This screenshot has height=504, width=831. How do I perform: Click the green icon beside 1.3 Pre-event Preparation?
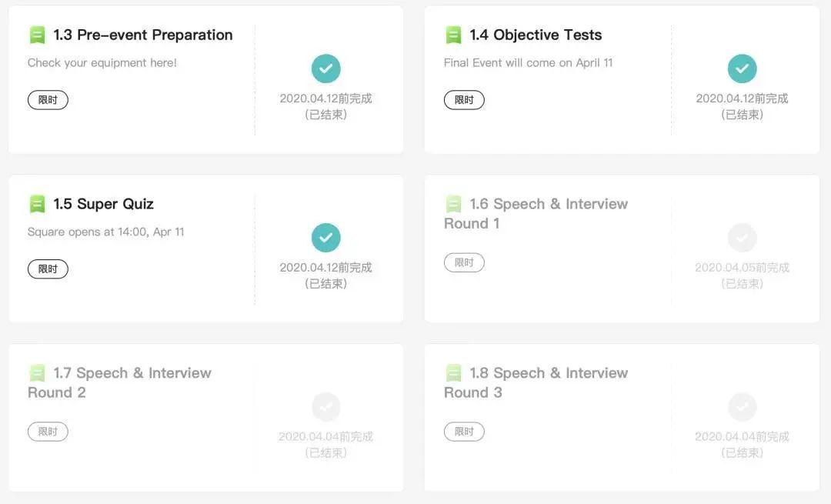pyautogui.click(x=37, y=35)
